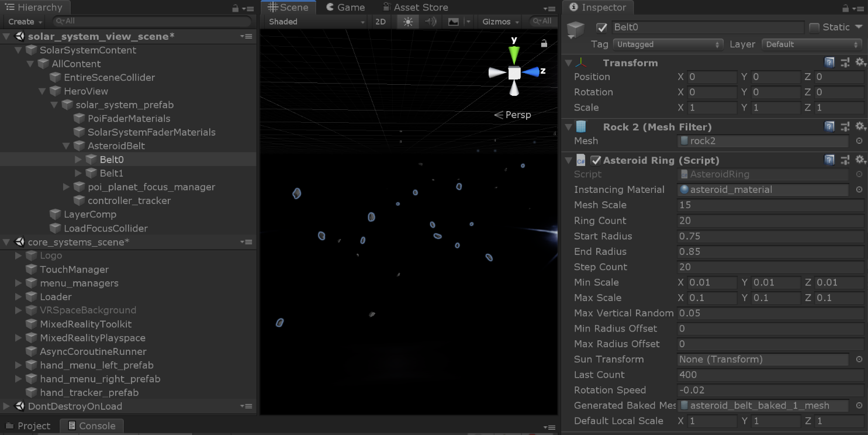Screen dimensions: 868x435
Task: Open the Create dropdown in Hierarchy
Action: click(25, 22)
